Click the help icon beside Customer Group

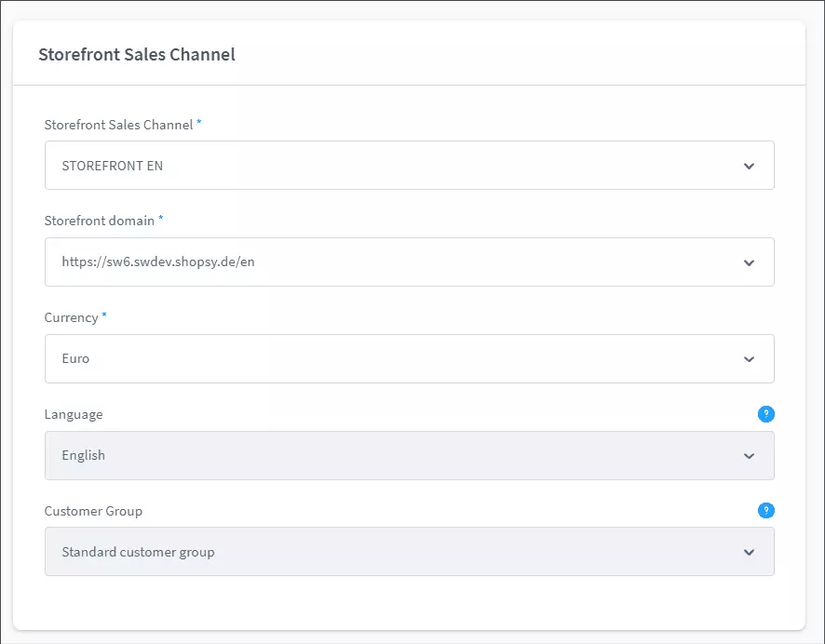765,511
